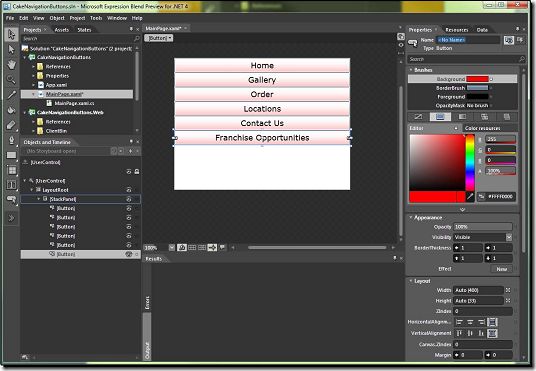Open the Color resources tab
The height and width of the screenshot is (371, 536).
click(x=482, y=128)
